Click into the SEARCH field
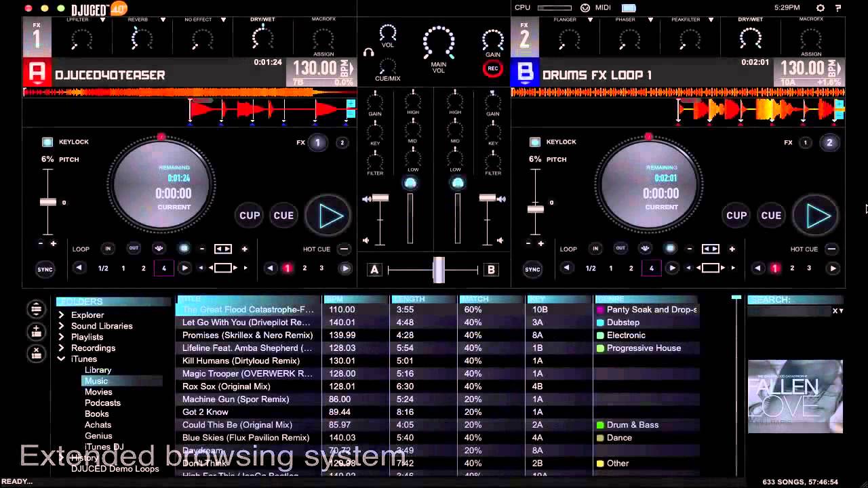 pos(790,310)
